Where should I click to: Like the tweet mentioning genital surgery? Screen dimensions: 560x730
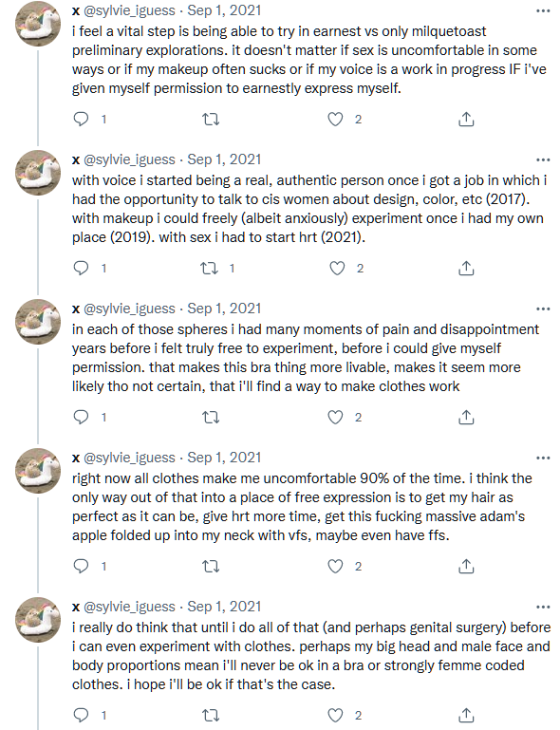point(336,715)
